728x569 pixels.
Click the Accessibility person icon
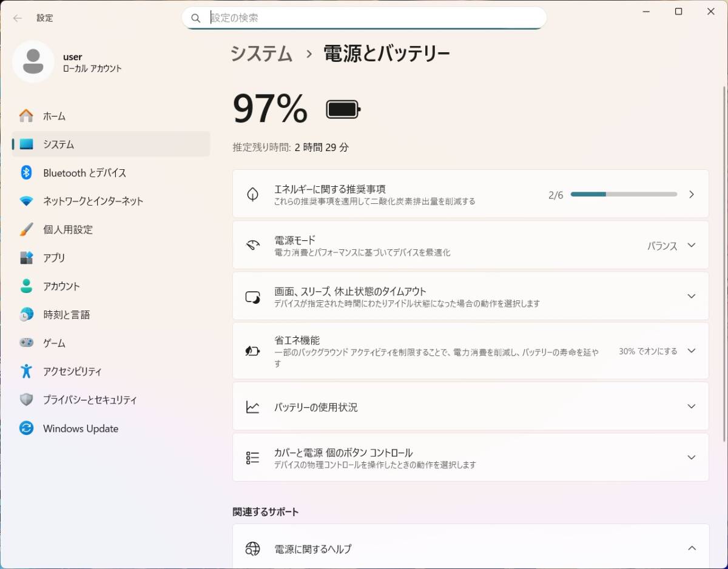click(26, 371)
